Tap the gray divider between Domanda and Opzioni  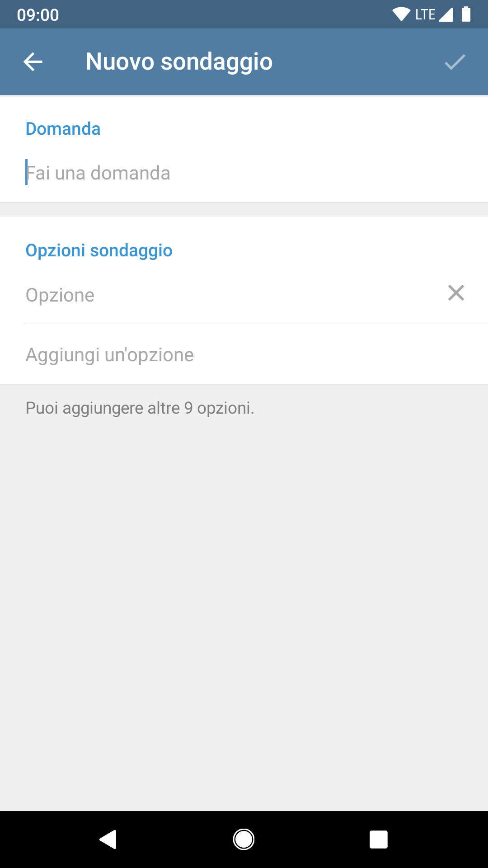(x=244, y=209)
